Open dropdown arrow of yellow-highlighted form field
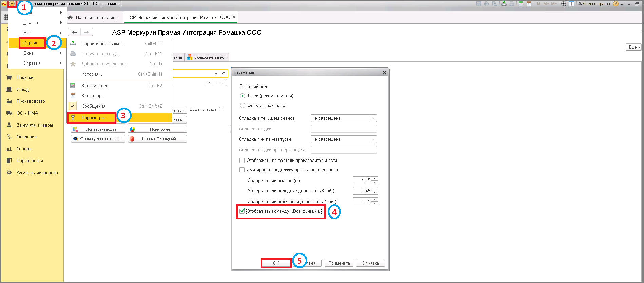 tap(216, 74)
